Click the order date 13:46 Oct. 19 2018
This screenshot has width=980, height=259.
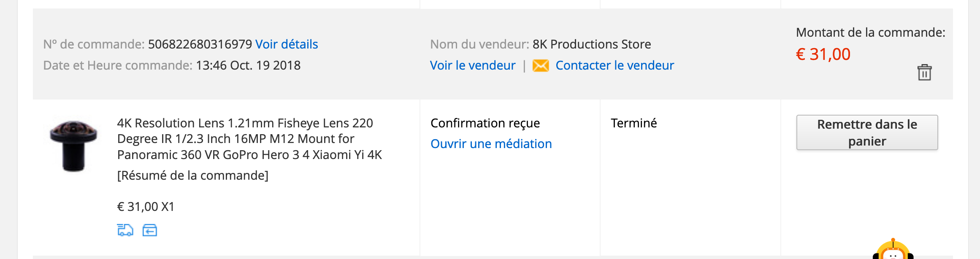[x=248, y=66]
